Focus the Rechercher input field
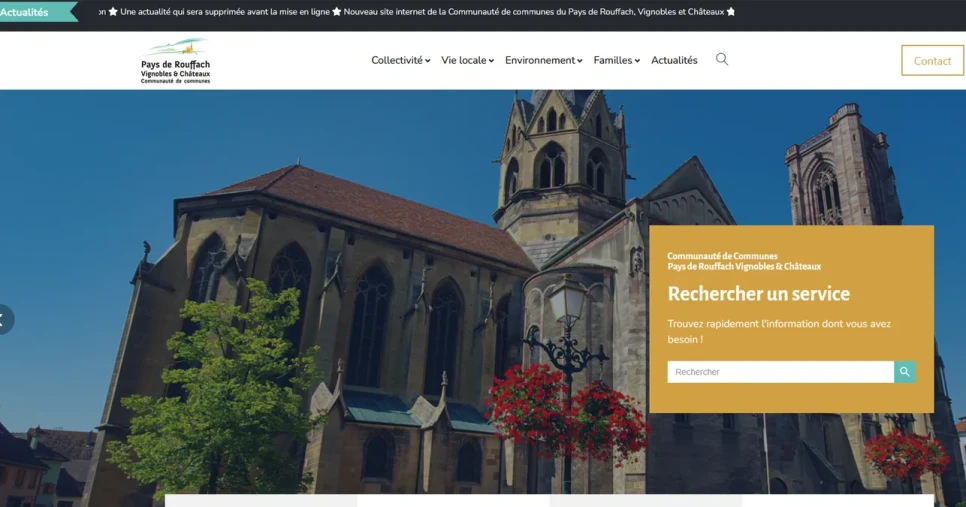The image size is (966, 507). [781, 371]
